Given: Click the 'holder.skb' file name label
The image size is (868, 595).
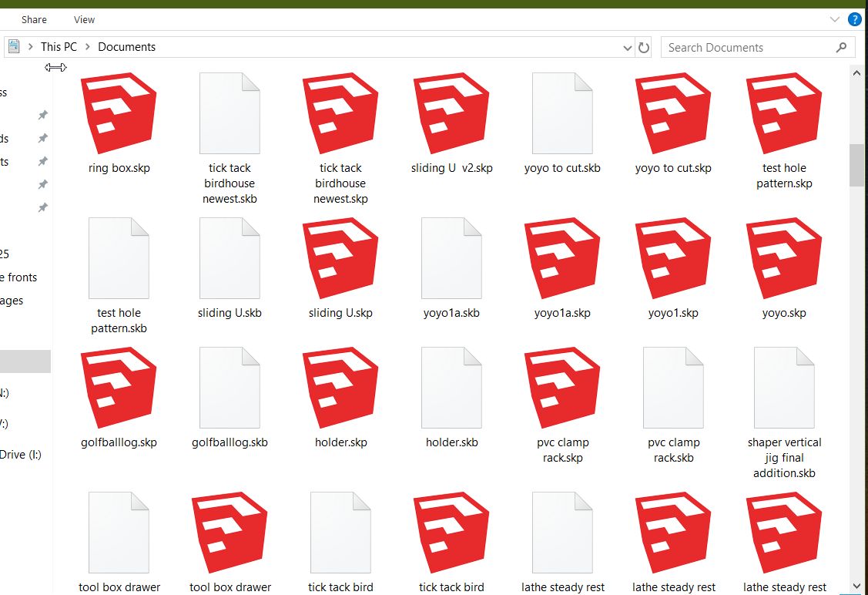Looking at the screenshot, I should point(451,442).
